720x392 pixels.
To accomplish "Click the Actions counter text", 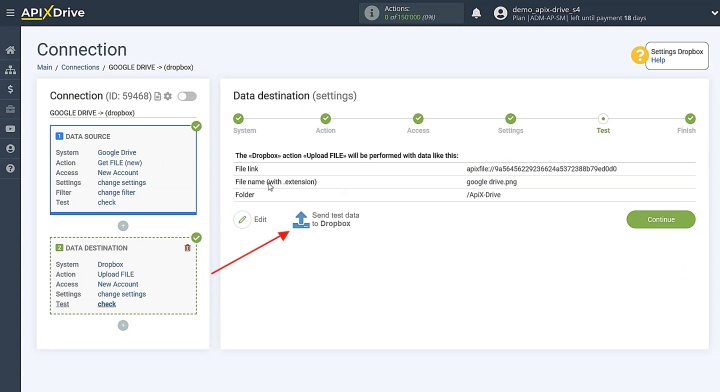I will click(410, 13).
